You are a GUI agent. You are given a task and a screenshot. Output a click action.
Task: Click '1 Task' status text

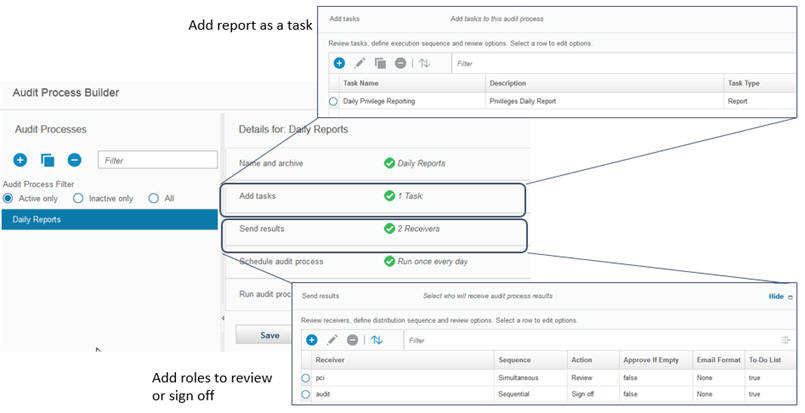click(410, 196)
